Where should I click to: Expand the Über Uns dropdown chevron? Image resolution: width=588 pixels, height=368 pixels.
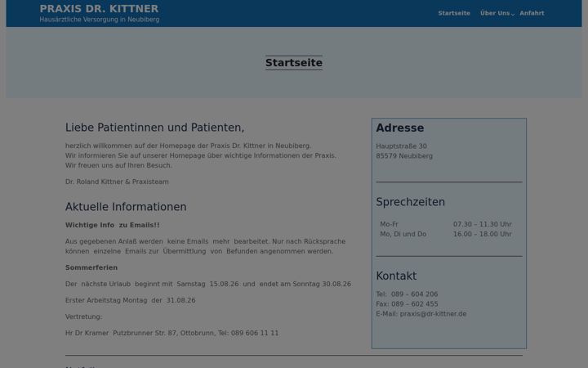click(x=513, y=14)
